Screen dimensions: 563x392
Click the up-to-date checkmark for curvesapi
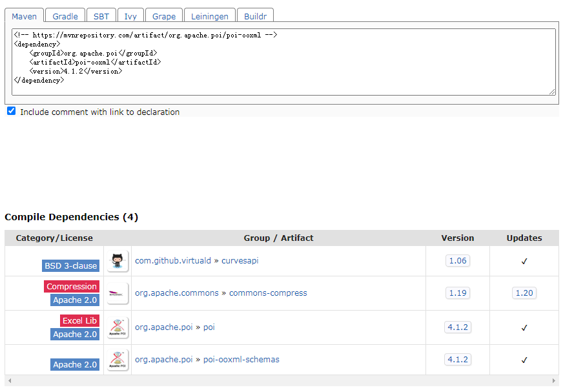click(x=524, y=261)
